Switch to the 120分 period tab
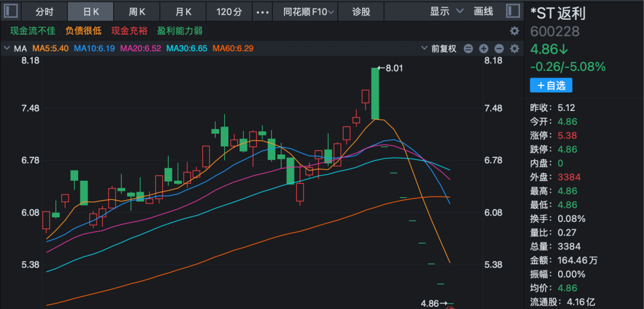This screenshot has height=309, width=644. click(x=229, y=11)
